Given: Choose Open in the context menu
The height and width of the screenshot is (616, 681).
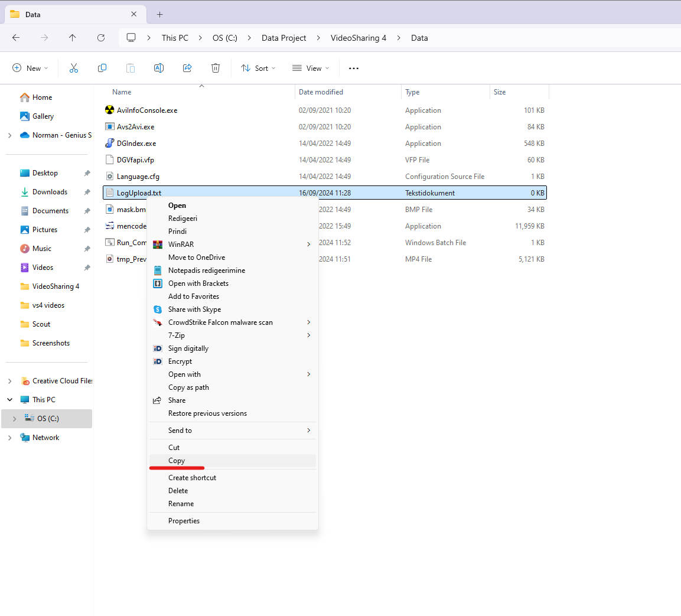Looking at the screenshot, I should (x=232, y=206).
